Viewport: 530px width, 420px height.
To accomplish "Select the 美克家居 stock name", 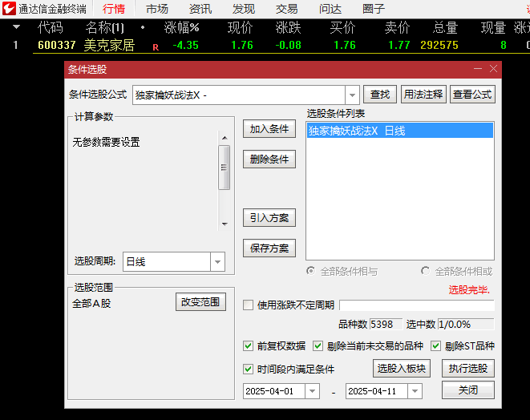I will click(109, 45).
